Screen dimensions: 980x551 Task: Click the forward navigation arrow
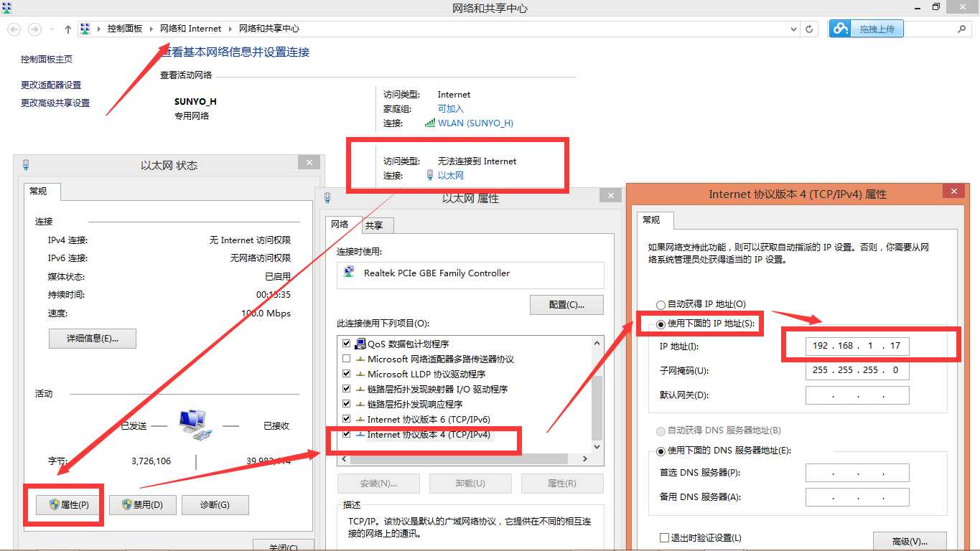tap(33, 29)
